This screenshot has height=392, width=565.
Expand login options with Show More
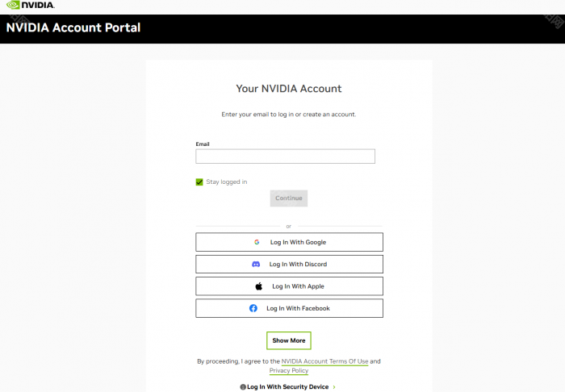pos(289,340)
